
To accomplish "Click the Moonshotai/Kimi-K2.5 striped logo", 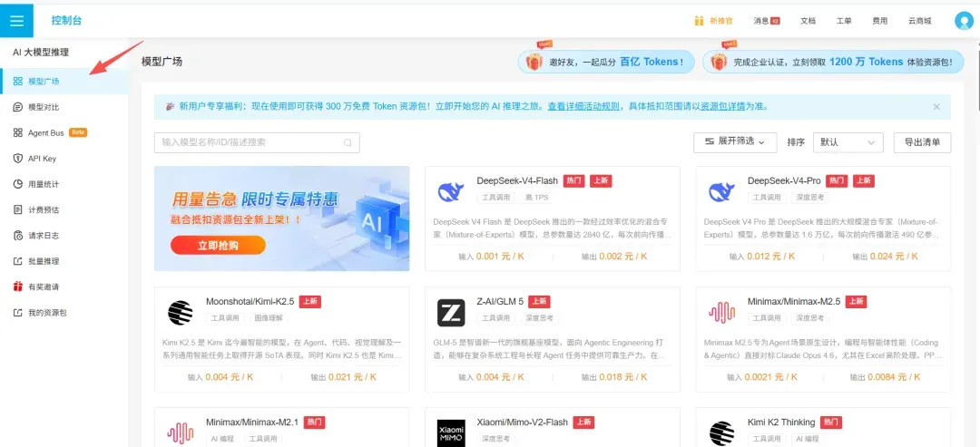I will pos(180,313).
